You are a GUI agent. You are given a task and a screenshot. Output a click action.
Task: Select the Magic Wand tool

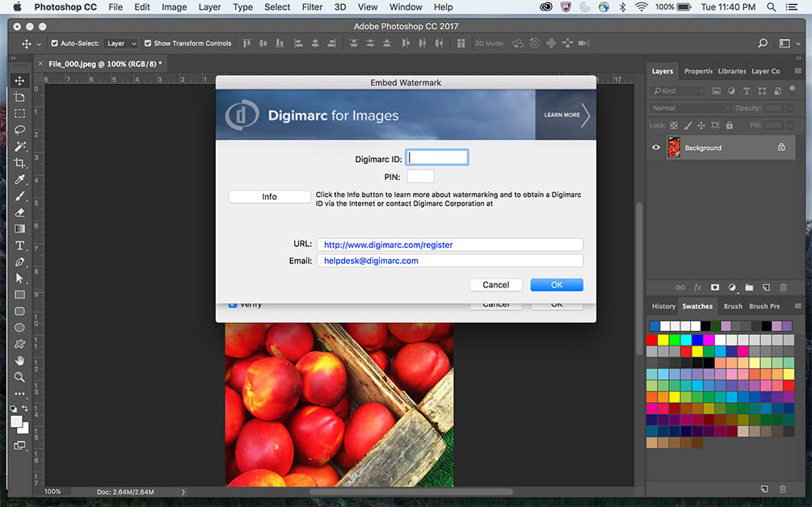coord(19,146)
